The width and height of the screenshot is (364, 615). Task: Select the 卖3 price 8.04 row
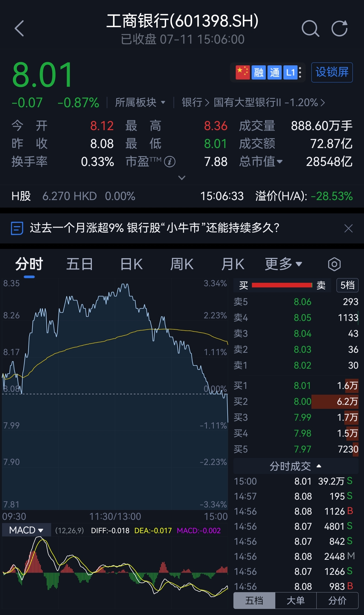point(296,333)
